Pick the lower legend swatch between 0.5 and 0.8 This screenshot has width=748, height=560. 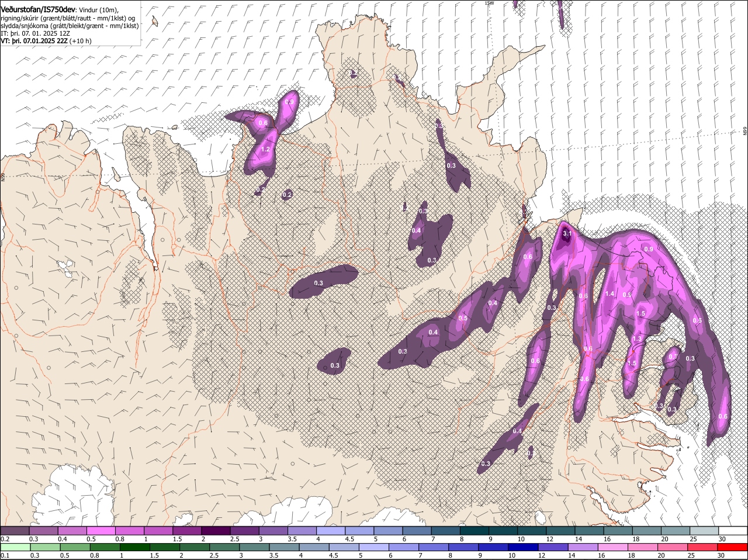pos(75,548)
